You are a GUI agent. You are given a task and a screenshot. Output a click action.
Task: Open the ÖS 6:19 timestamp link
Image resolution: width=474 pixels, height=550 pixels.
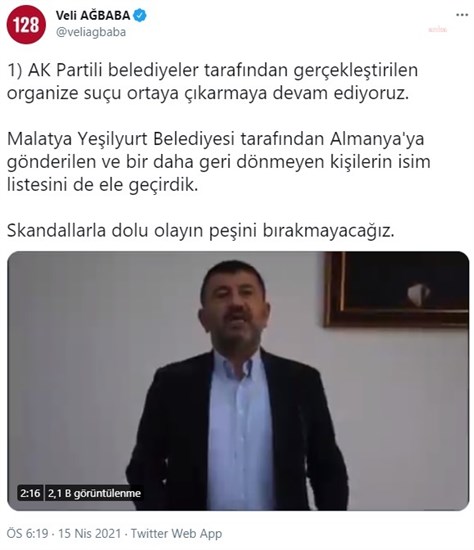pyautogui.click(x=27, y=534)
